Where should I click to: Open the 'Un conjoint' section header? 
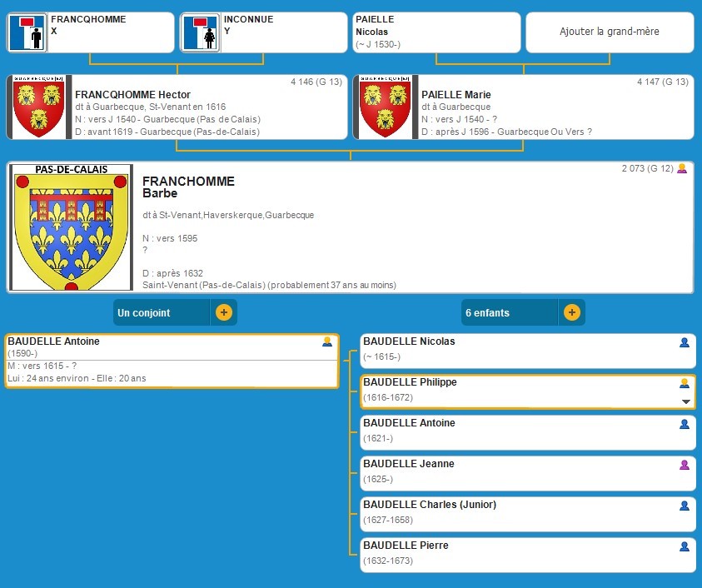click(162, 313)
